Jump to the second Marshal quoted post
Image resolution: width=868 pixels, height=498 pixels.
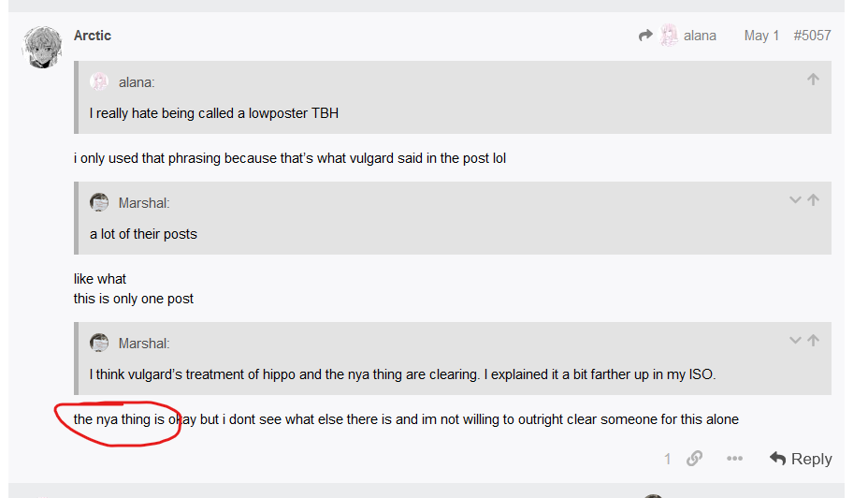pos(813,340)
